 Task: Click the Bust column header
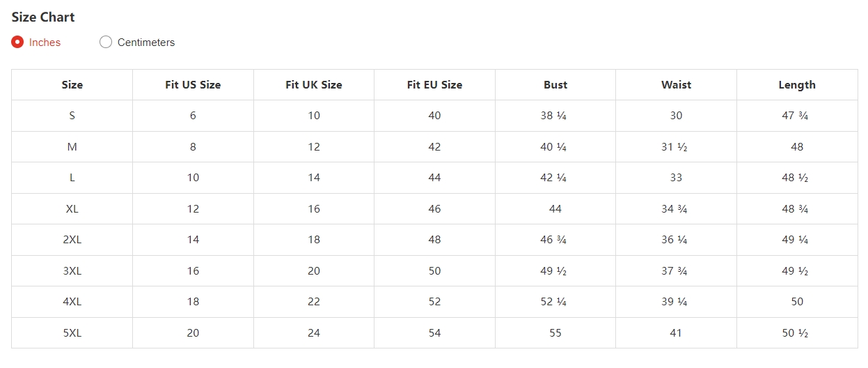[x=555, y=85]
